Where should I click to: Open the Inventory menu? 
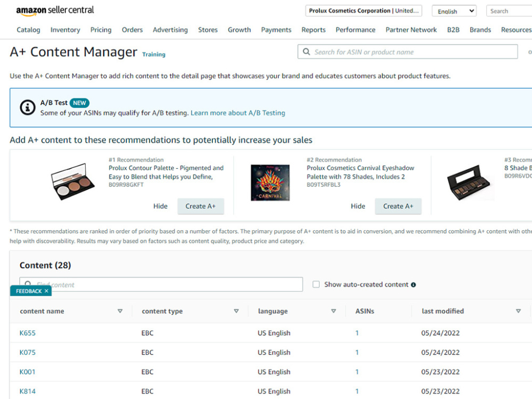65,30
